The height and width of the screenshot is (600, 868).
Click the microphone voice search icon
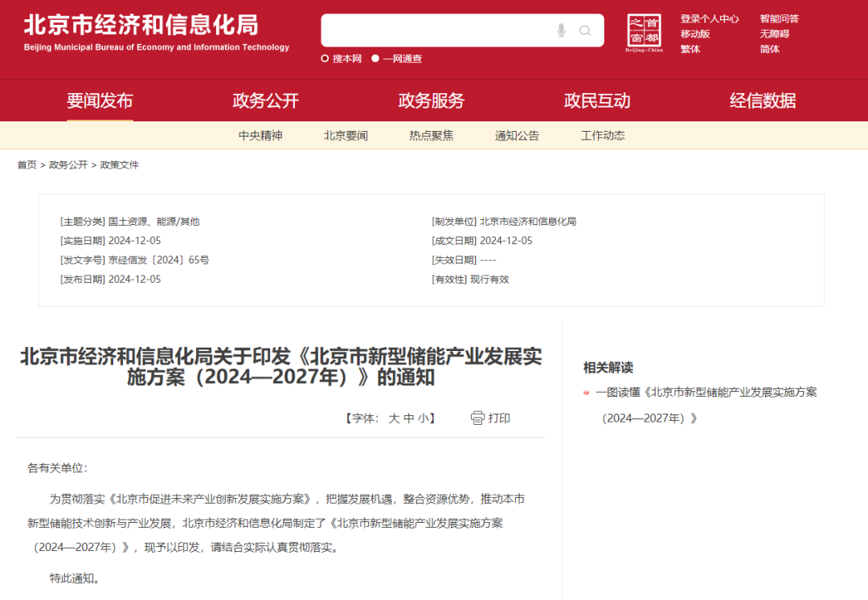click(x=561, y=31)
